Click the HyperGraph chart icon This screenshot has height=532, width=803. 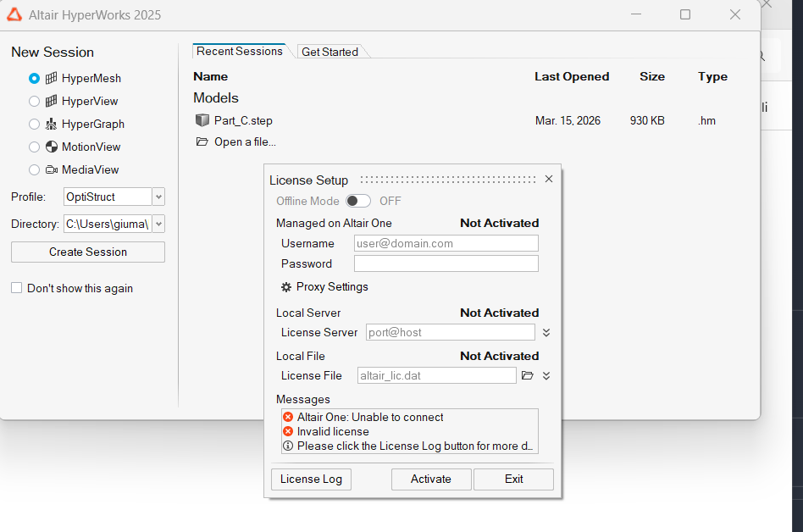[51, 124]
